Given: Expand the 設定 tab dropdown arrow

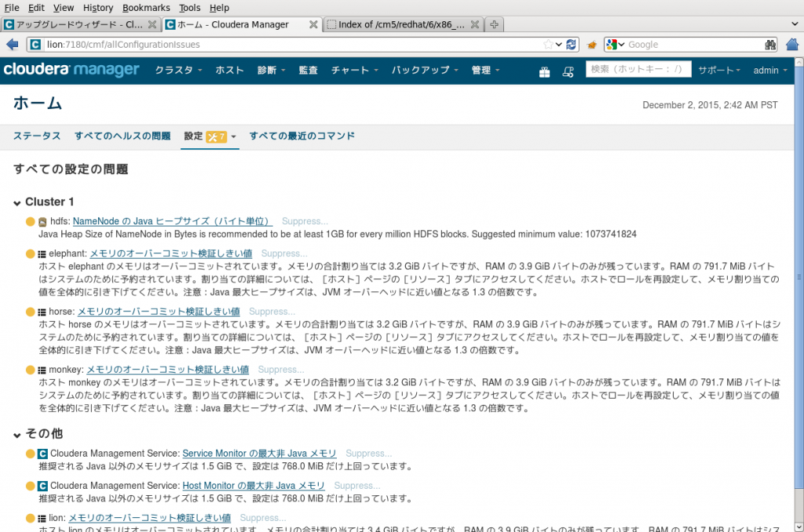Looking at the screenshot, I should tap(233, 137).
